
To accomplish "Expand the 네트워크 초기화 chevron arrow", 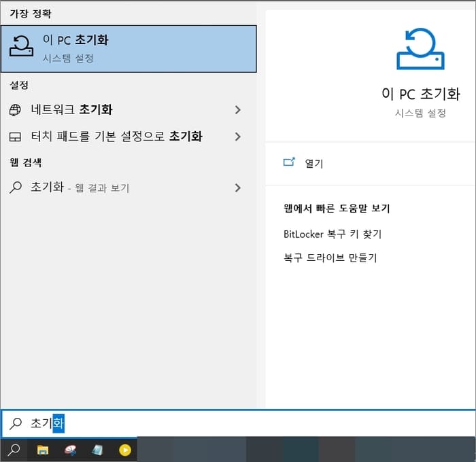I will 238,110.
